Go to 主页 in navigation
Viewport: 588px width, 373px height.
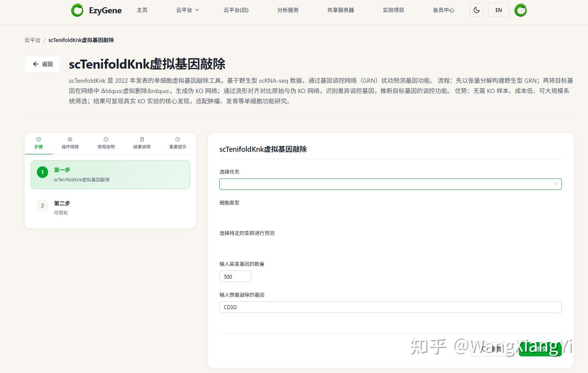142,10
